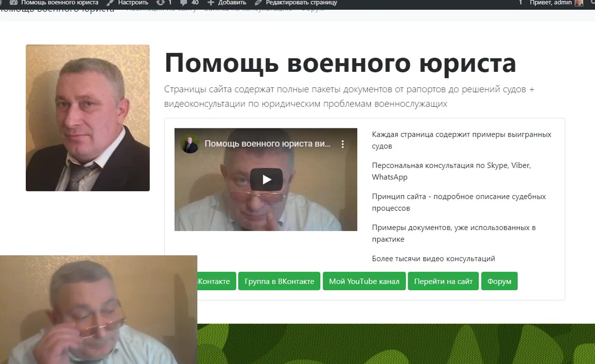Image resolution: width=595 pixels, height=364 pixels.
Task: Click the subtitle starting 'Страницы сайта содержат полные пакеты'
Action: [349, 97]
